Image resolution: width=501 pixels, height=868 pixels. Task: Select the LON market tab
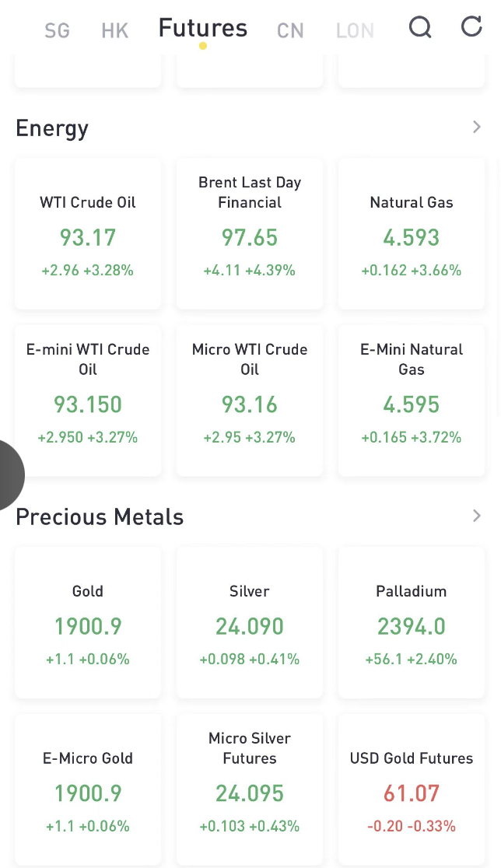(355, 31)
